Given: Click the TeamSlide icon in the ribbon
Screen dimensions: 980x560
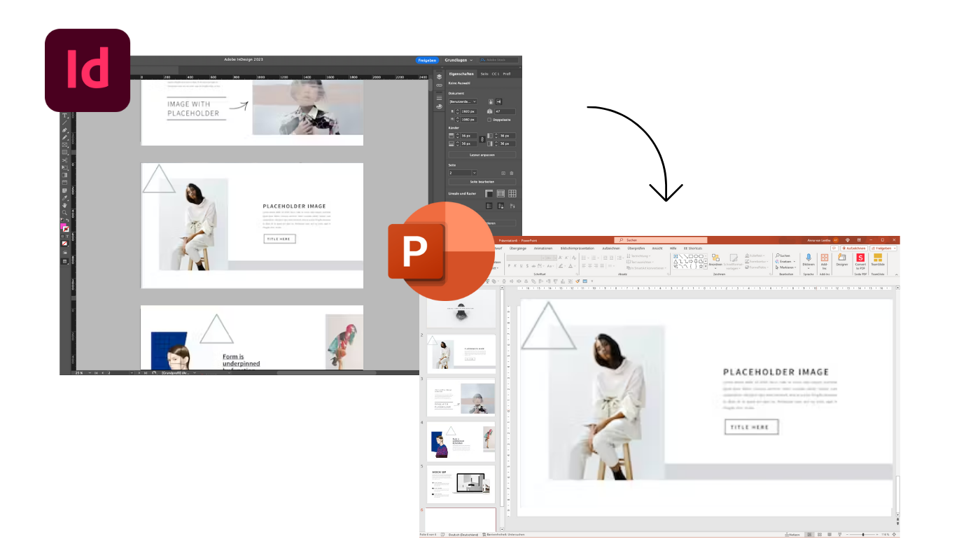Looking at the screenshot, I should [x=878, y=257].
